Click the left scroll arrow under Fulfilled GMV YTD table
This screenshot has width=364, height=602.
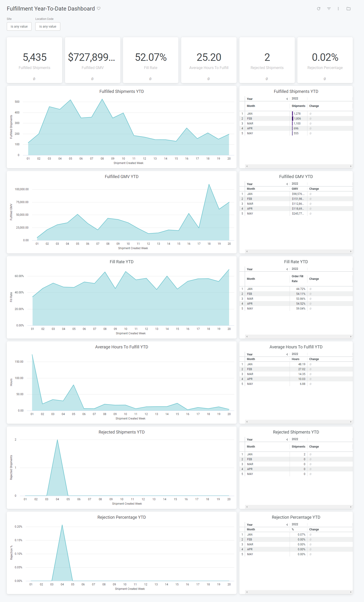click(247, 251)
